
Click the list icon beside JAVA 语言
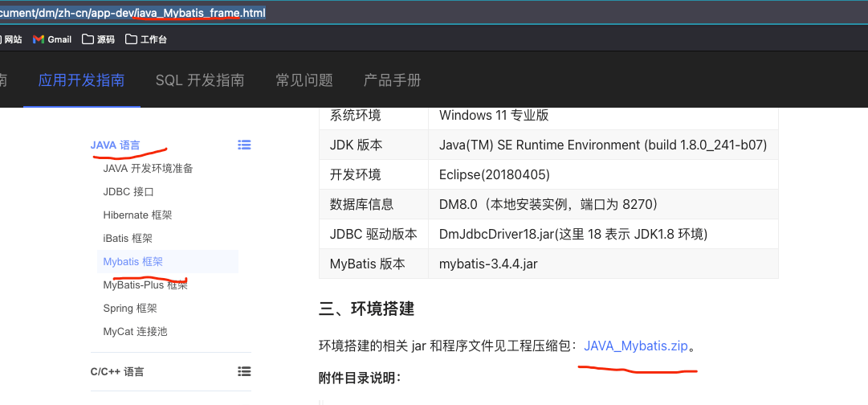[x=244, y=145]
